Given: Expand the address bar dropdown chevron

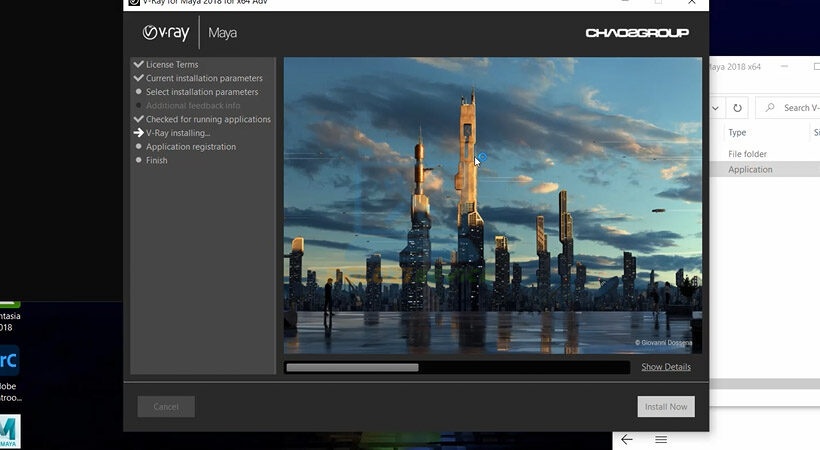Looking at the screenshot, I should click(x=715, y=108).
